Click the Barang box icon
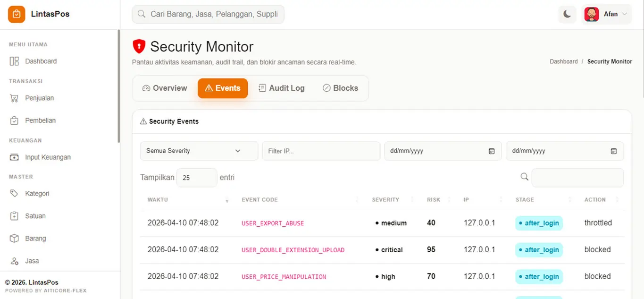The image size is (644, 299). [x=15, y=239]
